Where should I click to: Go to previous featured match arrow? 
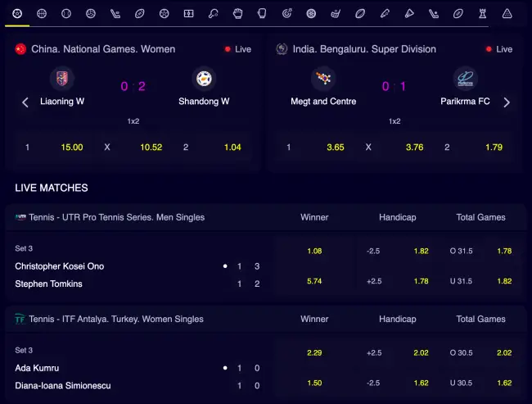(x=25, y=102)
